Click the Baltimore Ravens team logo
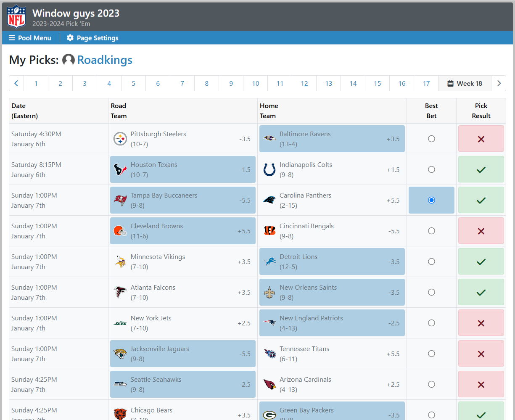 269,139
